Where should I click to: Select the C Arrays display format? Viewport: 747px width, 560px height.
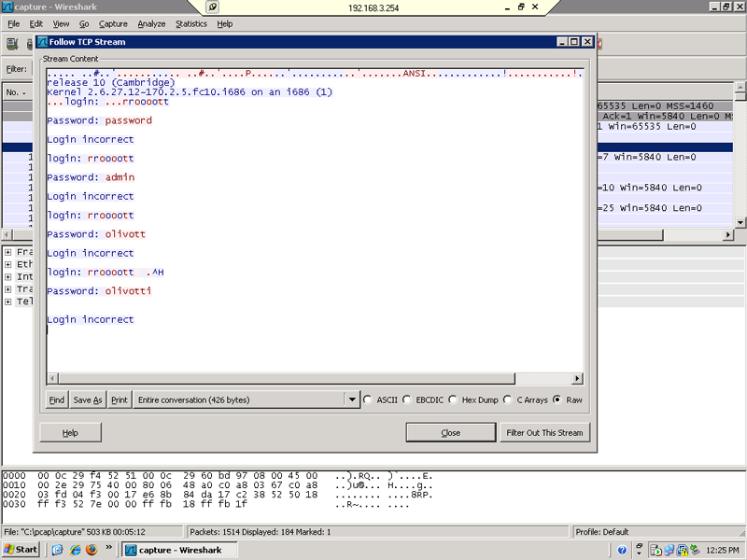(507, 399)
